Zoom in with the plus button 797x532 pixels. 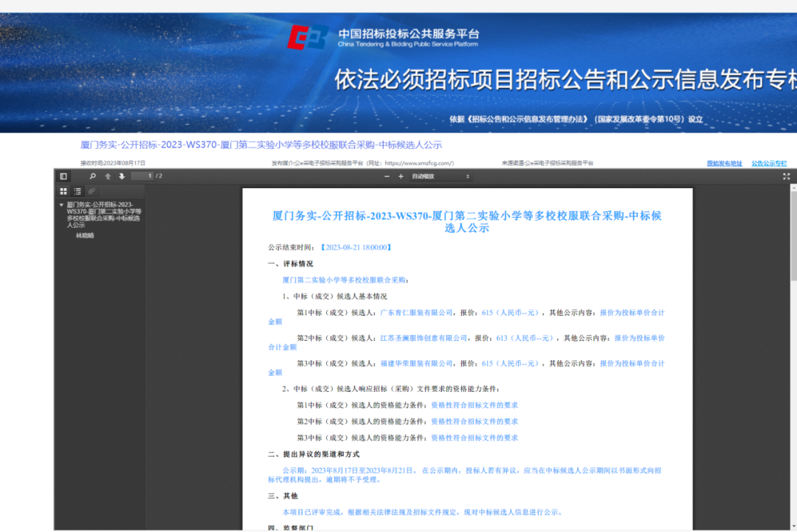(401, 176)
